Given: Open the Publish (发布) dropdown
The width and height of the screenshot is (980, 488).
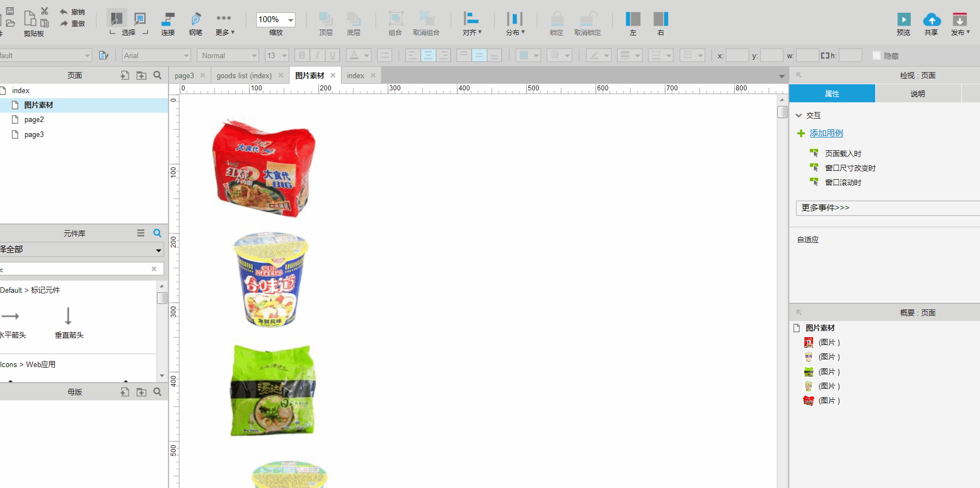Looking at the screenshot, I should coord(960,24).
